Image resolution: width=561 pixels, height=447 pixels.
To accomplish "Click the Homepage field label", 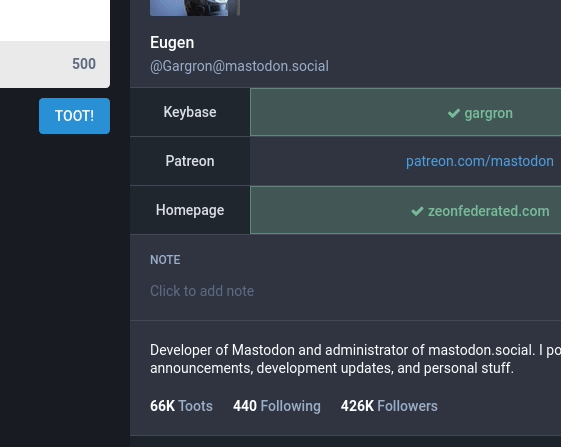I will [x=190, y=210].
